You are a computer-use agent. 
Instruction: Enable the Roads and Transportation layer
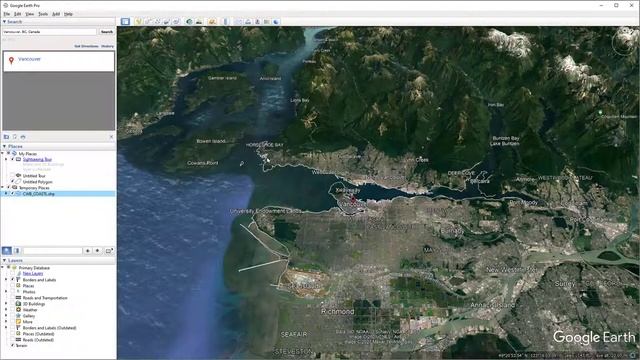13,298
